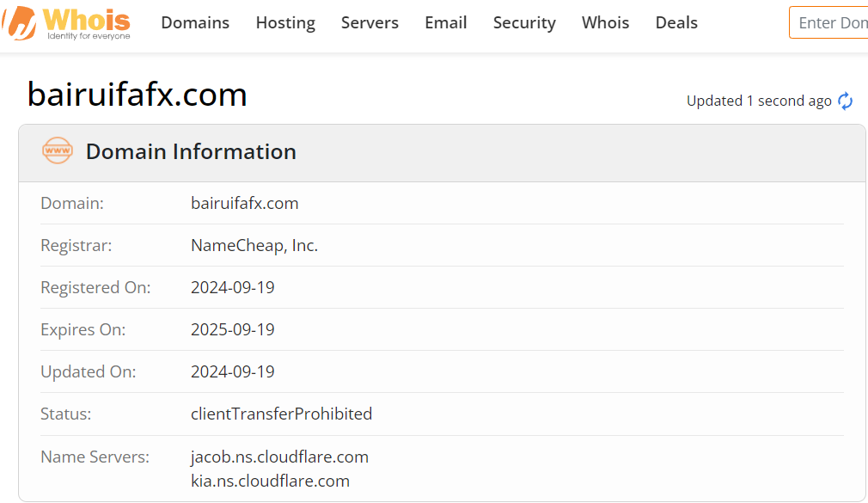Click the 'Updated 1 second ago' text
The image size is (868, 503).
click(x=759, y=101)
